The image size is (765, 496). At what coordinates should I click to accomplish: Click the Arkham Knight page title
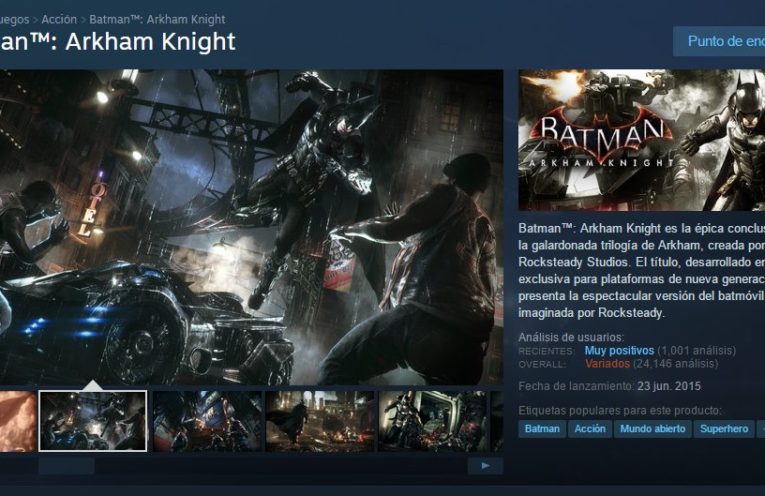click(x=118, y=41)
